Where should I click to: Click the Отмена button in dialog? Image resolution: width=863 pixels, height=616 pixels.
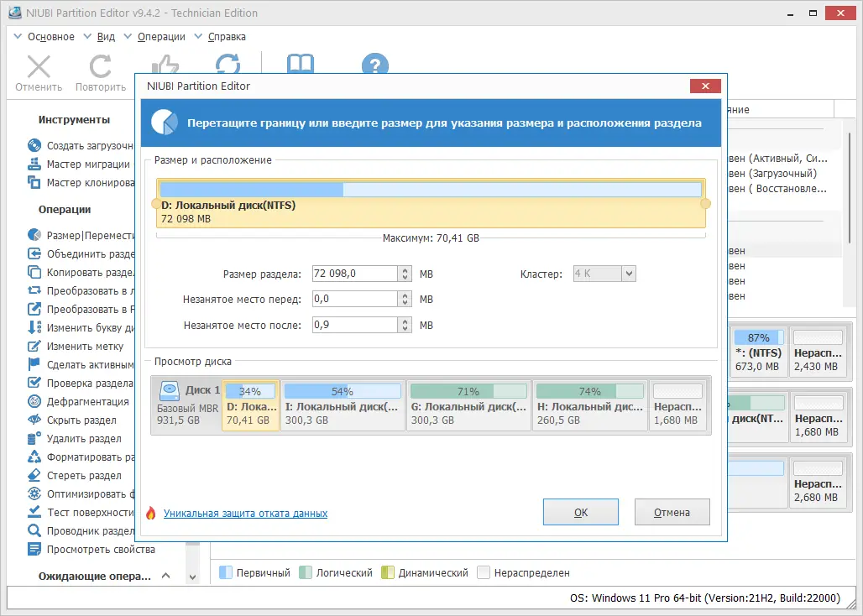pos(672,512)
